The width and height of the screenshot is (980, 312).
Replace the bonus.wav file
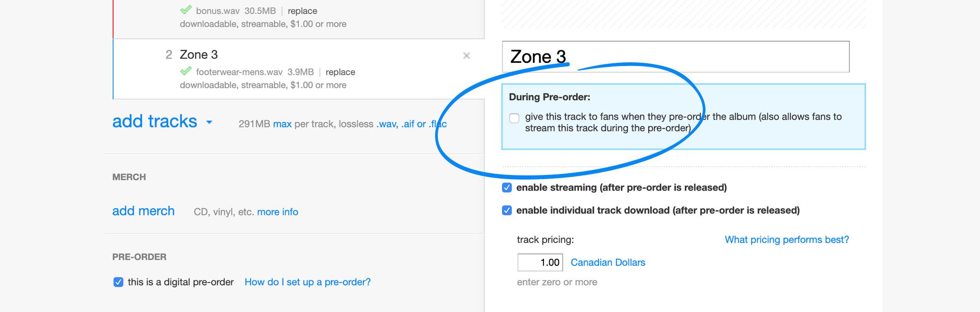coord(302,11)
